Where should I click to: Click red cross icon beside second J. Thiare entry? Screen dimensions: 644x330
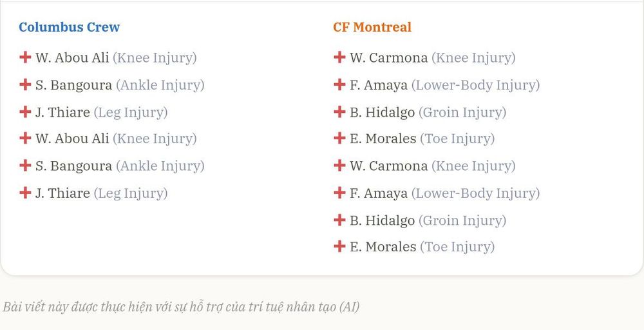(x=25, y=193)
